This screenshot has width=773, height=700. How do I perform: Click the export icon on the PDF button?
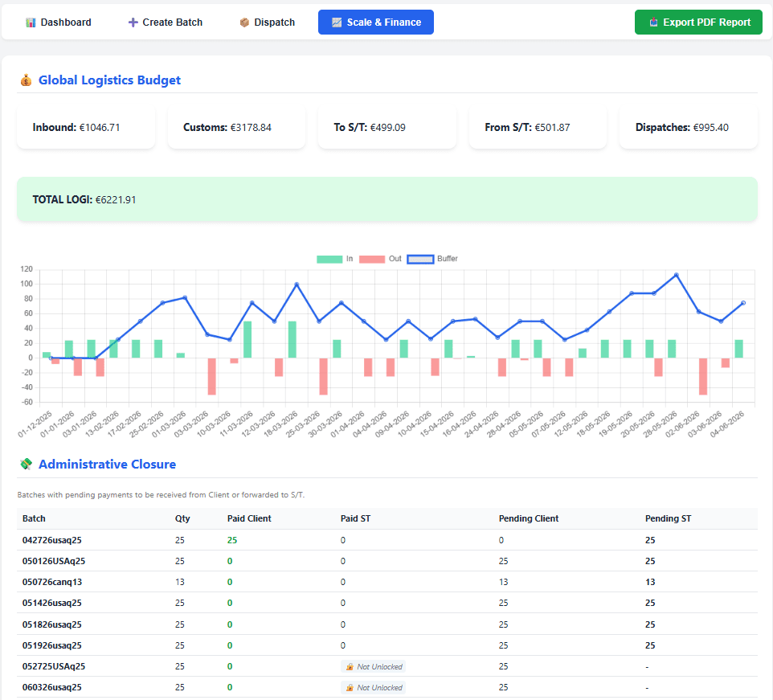(653, 23)
